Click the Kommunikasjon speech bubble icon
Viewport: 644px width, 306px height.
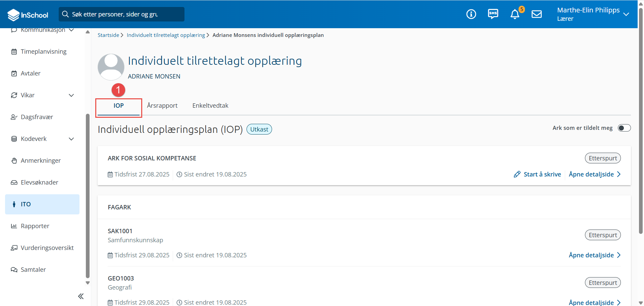point(14,30)
